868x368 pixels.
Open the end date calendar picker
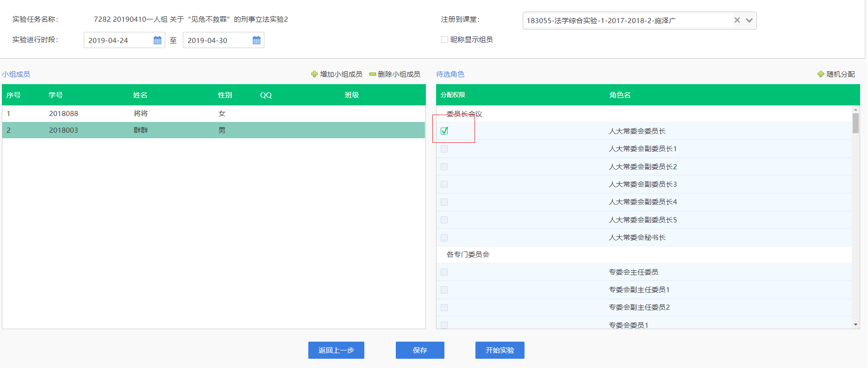[x=256, y=40]
